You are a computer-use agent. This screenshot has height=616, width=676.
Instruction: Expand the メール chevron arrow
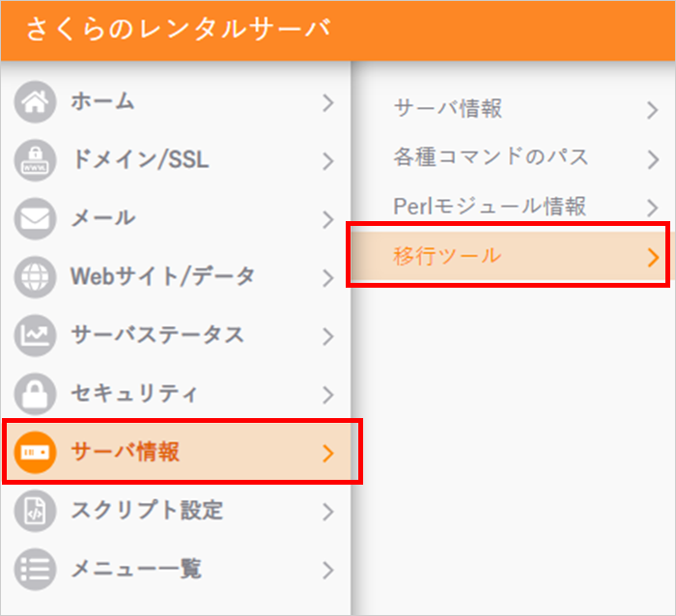tap(328, 219)
